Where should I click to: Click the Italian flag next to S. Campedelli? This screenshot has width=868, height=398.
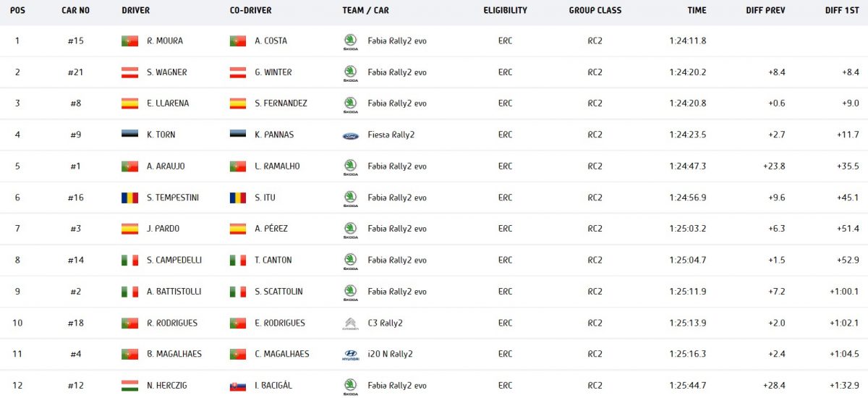pyautogui.click(x=129, y=261)
